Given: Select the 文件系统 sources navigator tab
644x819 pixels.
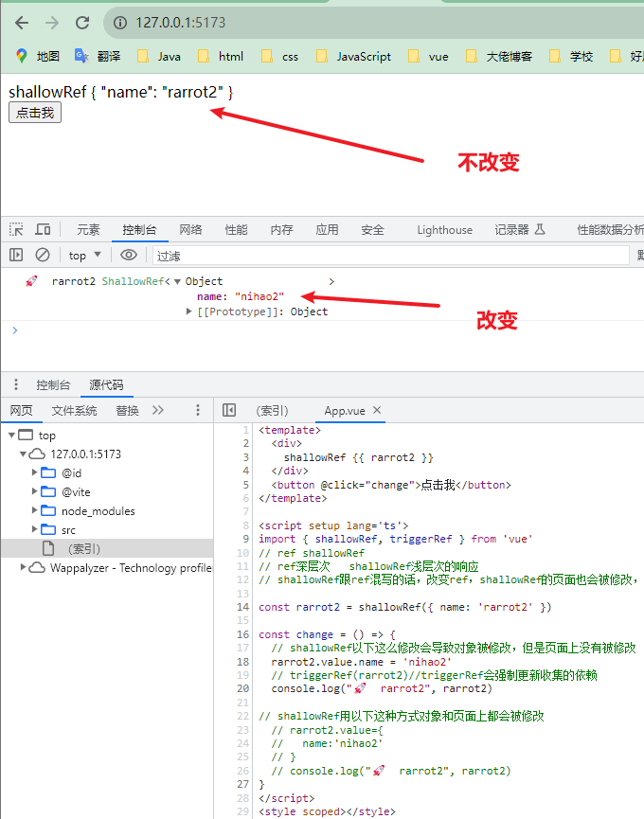Looking at the screenshot, I should 74,411.
